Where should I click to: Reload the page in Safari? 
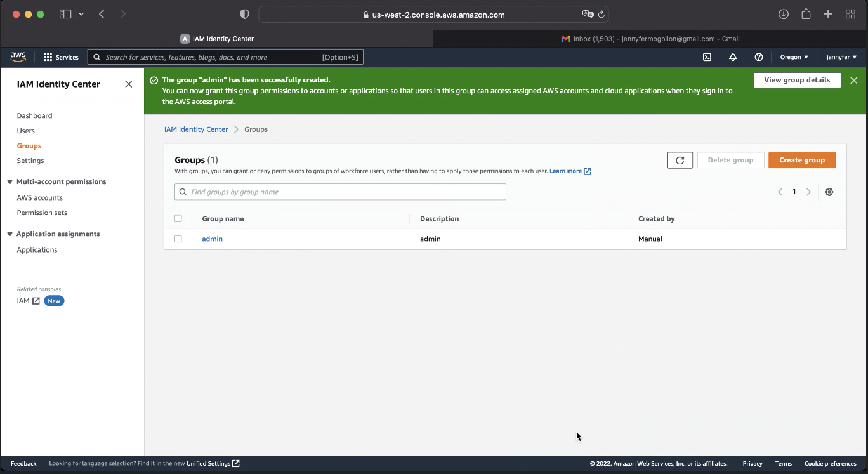tap(602, 15)
